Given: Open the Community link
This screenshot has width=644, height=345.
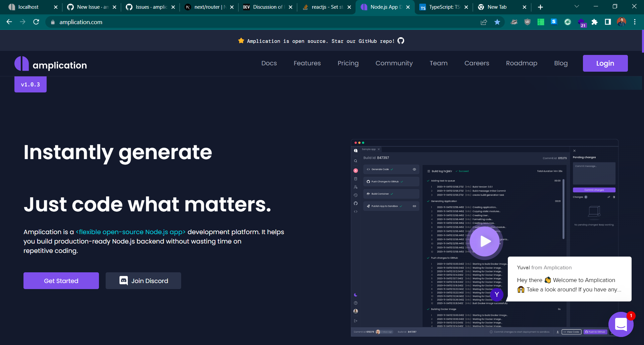Looking at the screenshot, I should [394, 63].
